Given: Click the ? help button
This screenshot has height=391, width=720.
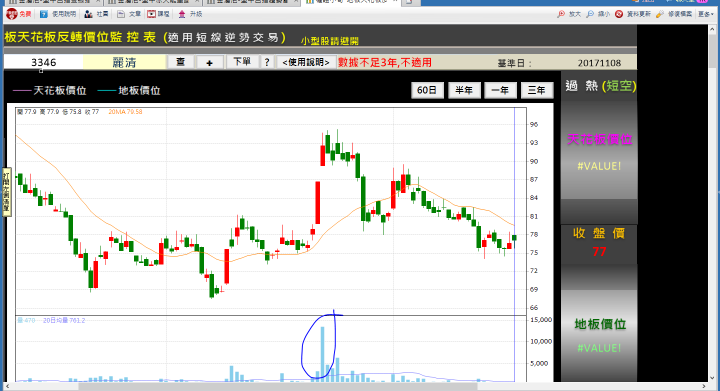Looking at the screenshot, I should [267, 62].
